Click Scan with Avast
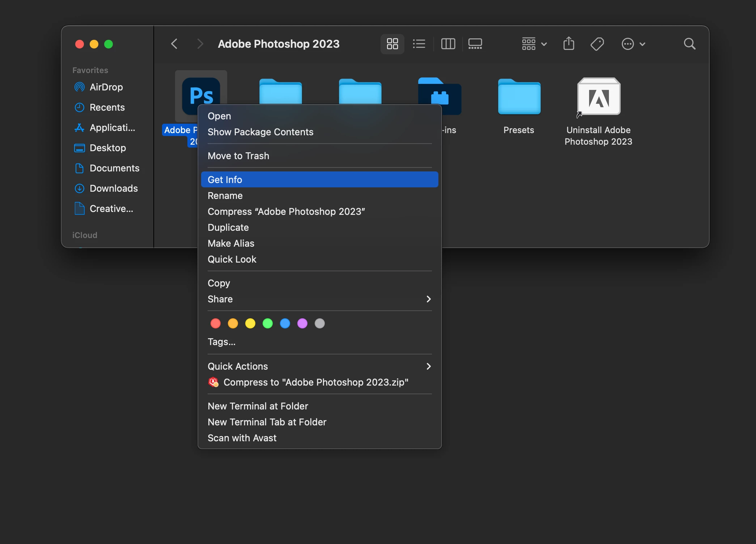Screen dimensions: 756x544 pyautogui.click(x=242, y=438)
